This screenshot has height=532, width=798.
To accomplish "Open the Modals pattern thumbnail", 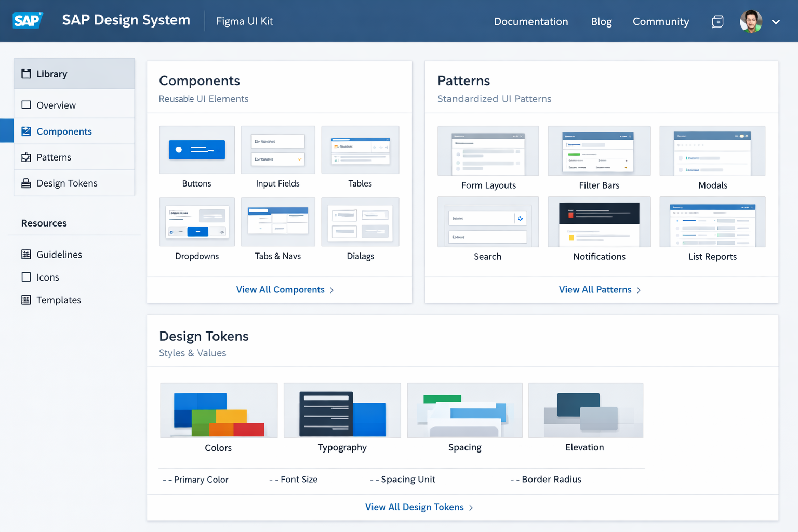I will (712, 151).
